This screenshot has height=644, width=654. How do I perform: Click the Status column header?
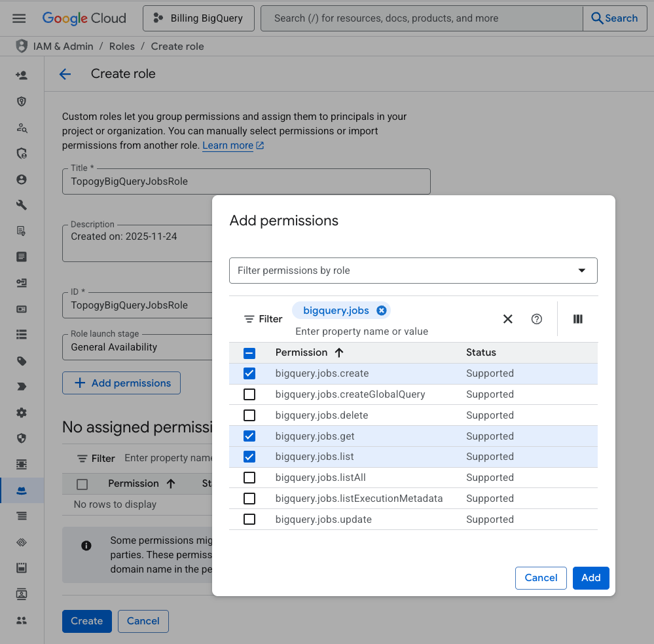point(481,352)
